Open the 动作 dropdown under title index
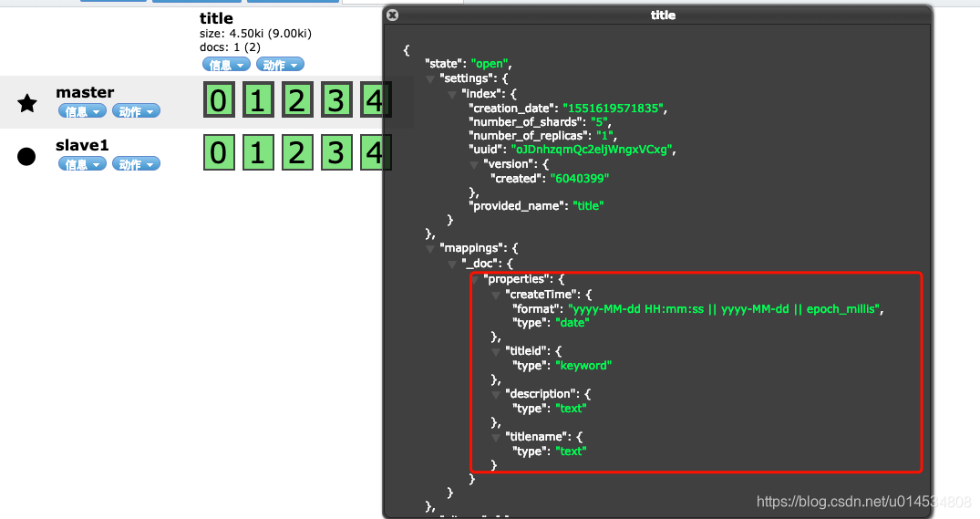This screenshot has height=519, width=980. click(x=280, y=65)
